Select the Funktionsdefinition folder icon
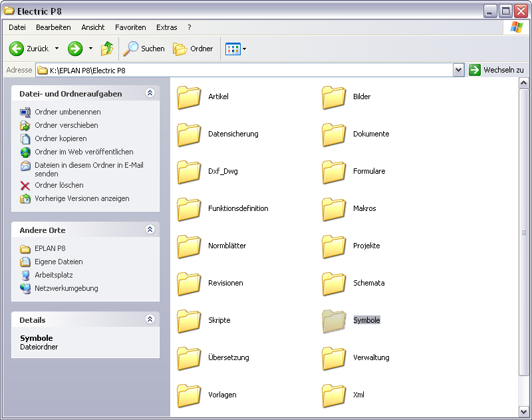The height and width of the screenshot is (420, 532). [189, 209]
